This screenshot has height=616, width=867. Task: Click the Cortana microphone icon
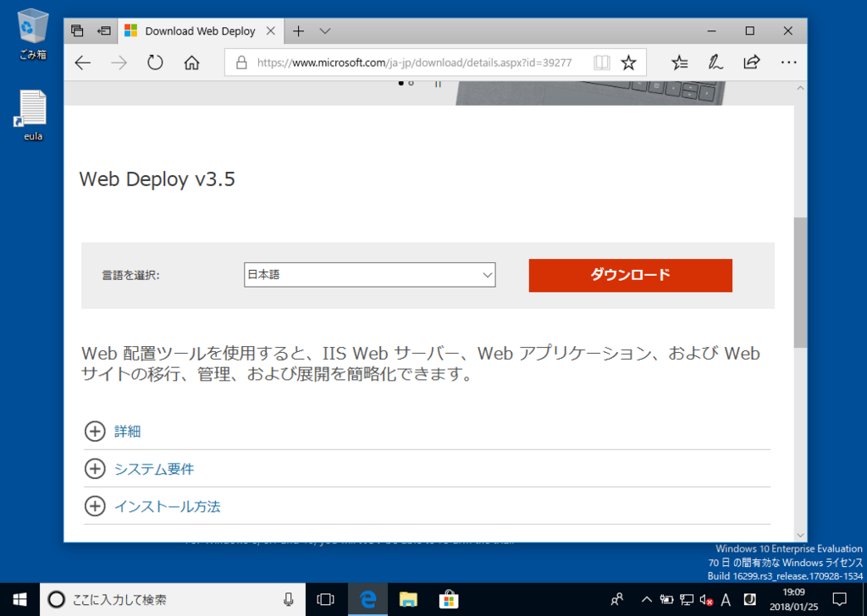coord(288,599)
